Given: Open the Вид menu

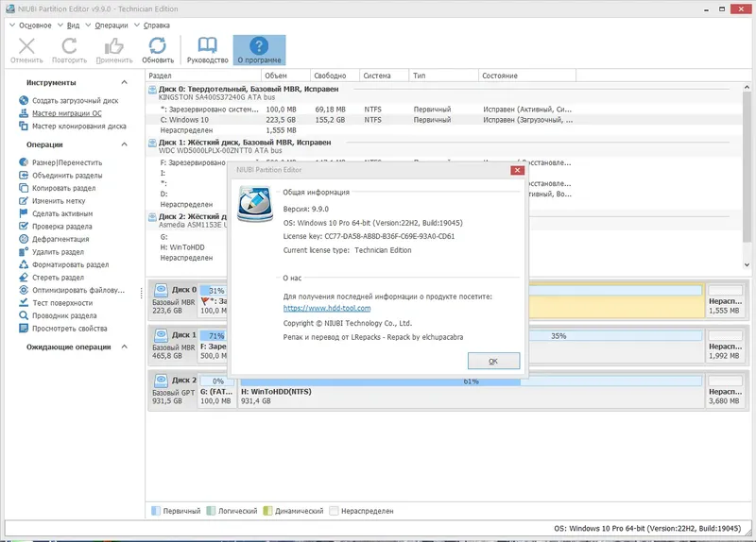Looking at the screenshot, I should coord(68,25).
